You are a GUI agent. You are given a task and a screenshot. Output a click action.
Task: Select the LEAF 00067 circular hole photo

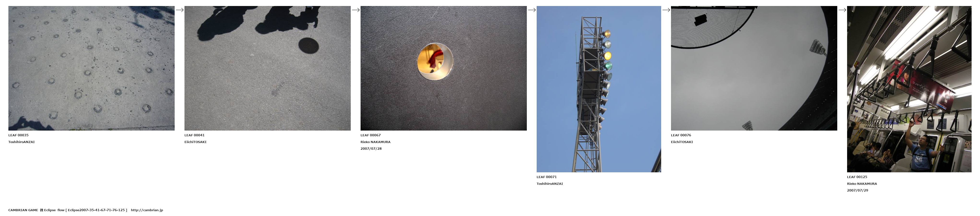(444, 68)
